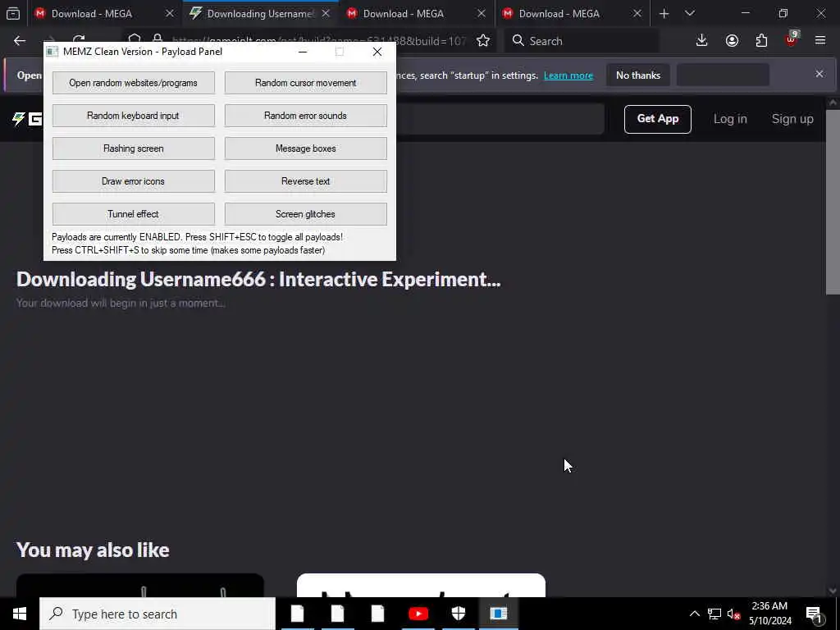Open the network status tray icon

tap(714, 614)
